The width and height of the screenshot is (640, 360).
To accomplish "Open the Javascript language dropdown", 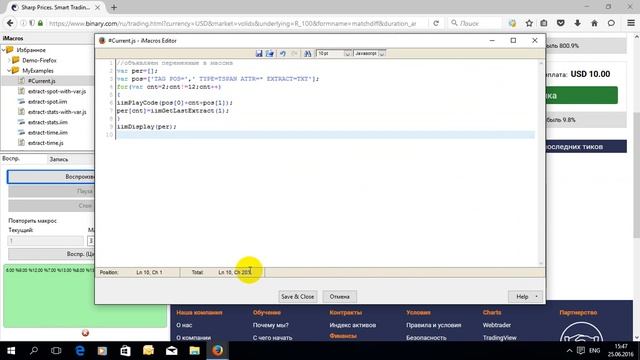I will (x=382, y=53).
